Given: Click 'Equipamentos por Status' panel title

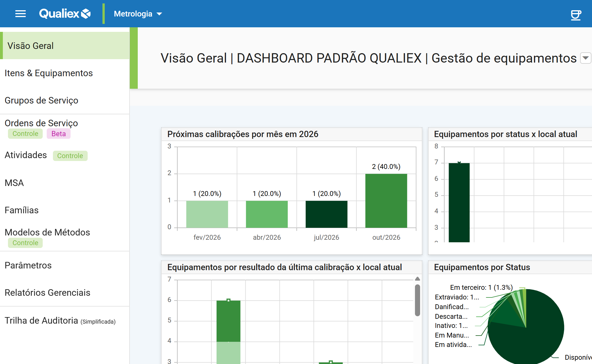Looking at the screenshot, I should pyautogui.click(x=482, y=267).
